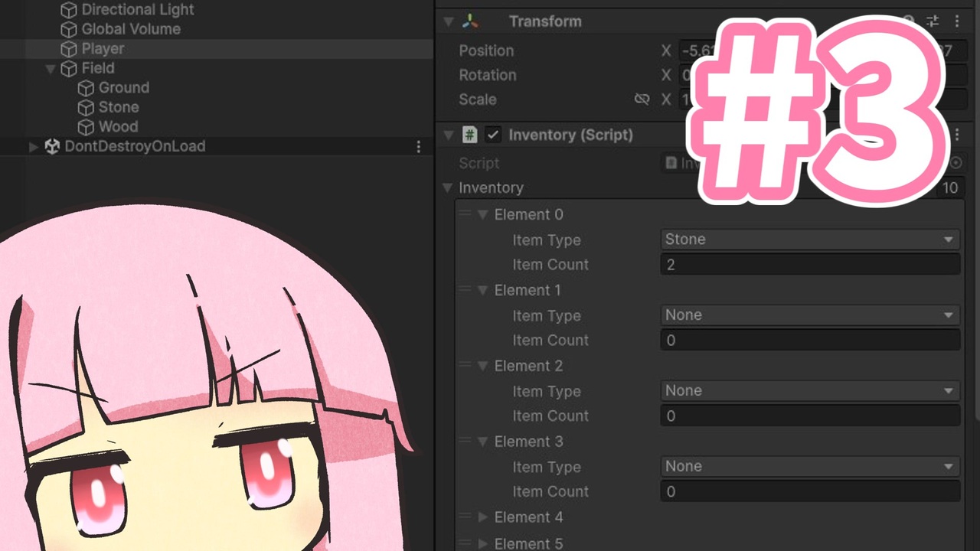Screen dimensions: 980x551
Task: Open Element 1 Item Type dropdown
Action: 810,315
